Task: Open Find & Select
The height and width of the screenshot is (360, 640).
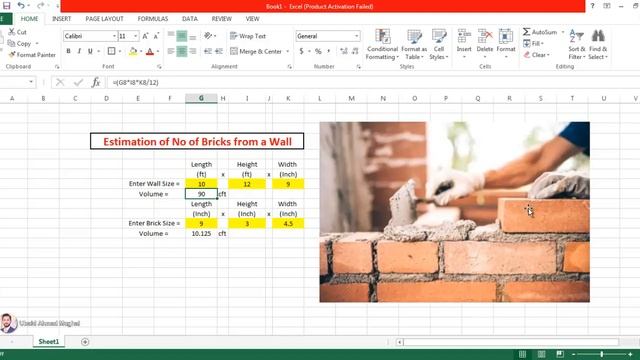Action: click(598, 44)
